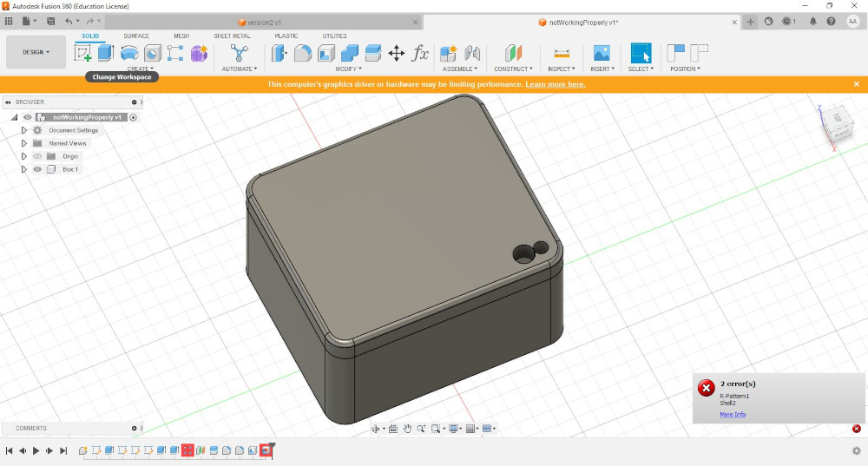Select the New Component icon
868x466 pixels.
click(x=449, y=53)
